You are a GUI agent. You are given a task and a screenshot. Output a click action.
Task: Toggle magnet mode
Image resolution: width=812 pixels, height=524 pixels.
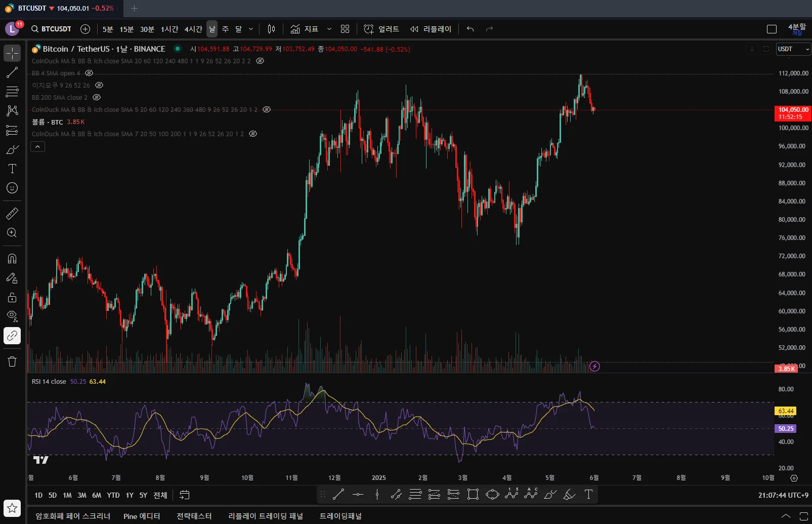[12, 259]
